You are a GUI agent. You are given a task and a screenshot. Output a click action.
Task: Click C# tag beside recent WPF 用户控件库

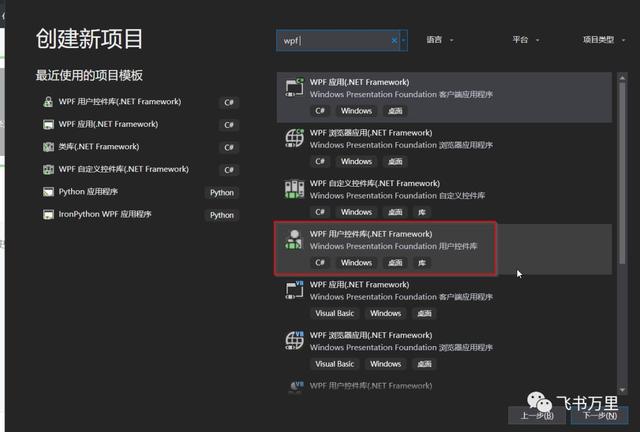[x=229, y=102]
